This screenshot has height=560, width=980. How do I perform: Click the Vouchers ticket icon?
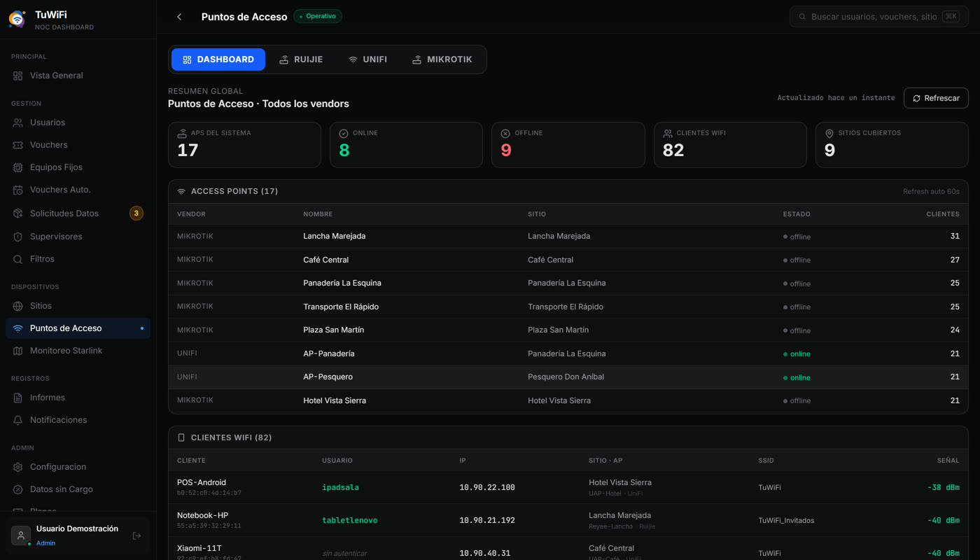(18, 145)
